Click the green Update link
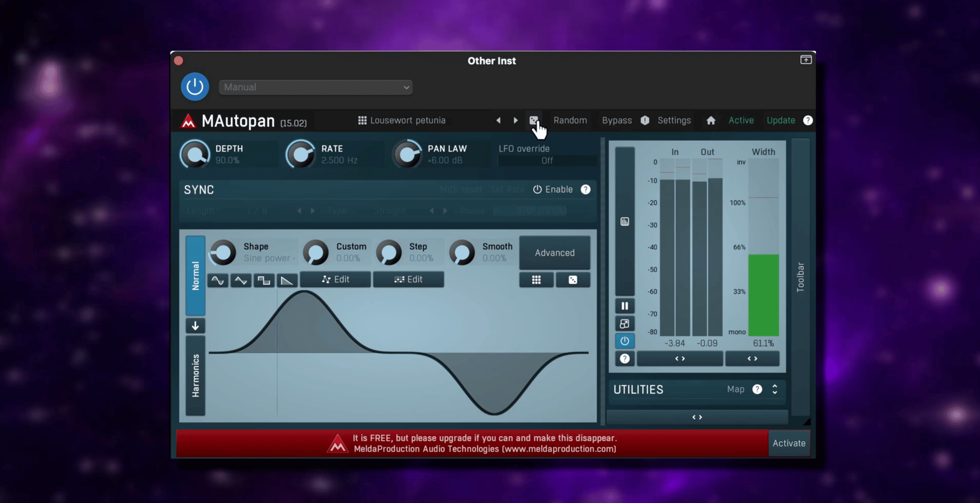This screenshot has height=503, width=980. [x=781, y=120]
